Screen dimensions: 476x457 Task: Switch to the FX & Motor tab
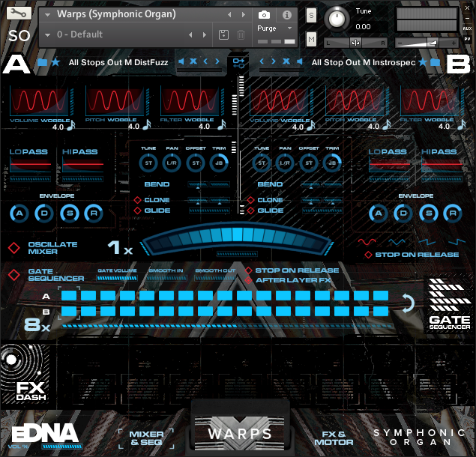point(333,438)
